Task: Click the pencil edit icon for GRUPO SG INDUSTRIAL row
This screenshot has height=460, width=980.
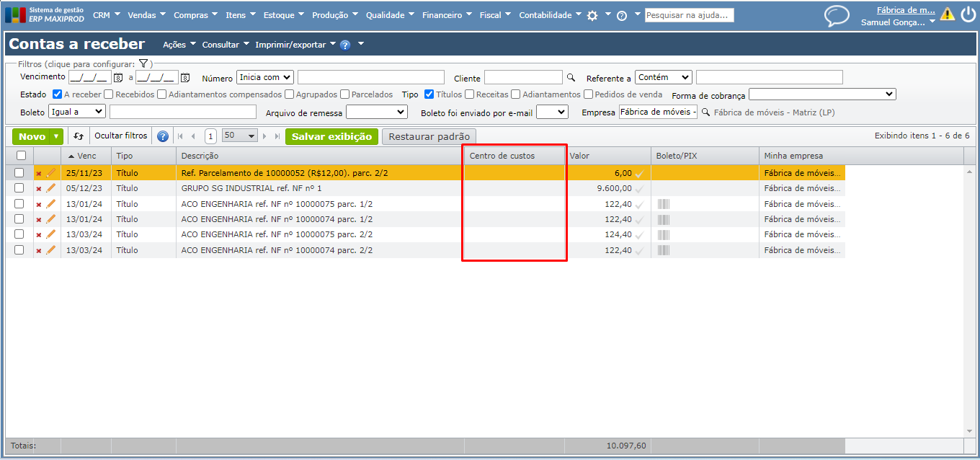Action: click(50, 188)
